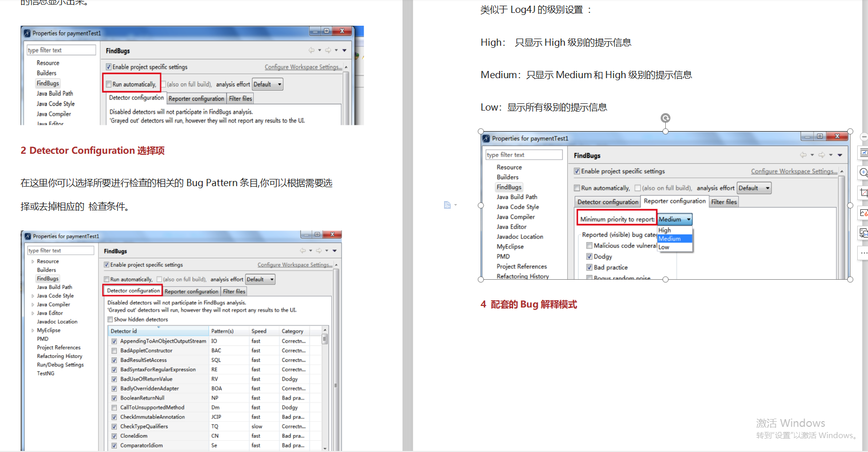Switch to Reporter configuration tab in the selected picture

tap(675, 201)
